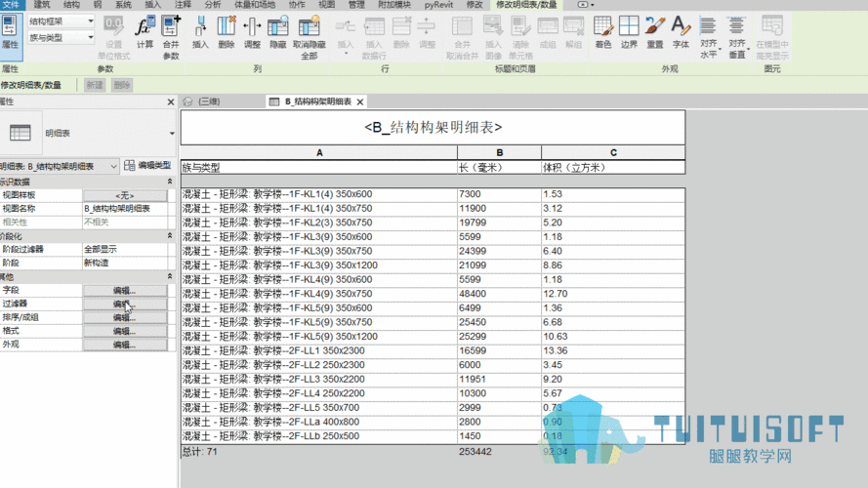Collapse the 阶段化 properties section
This screenshot has width=868, height=488.
172,235
